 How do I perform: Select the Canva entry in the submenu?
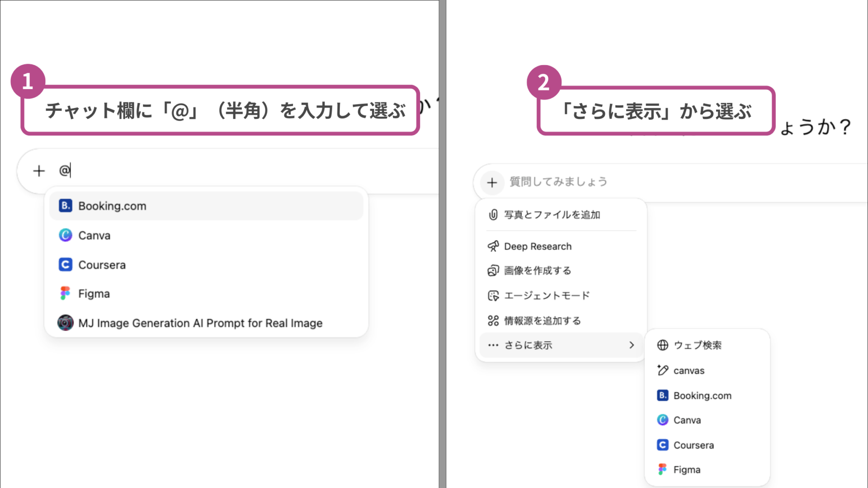(687, 420)
